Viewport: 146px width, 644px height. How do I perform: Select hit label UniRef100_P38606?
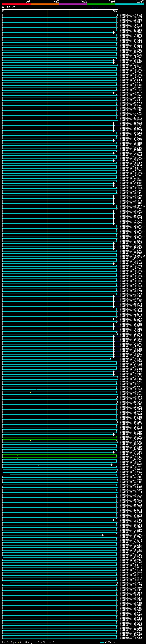click(131, 261)
